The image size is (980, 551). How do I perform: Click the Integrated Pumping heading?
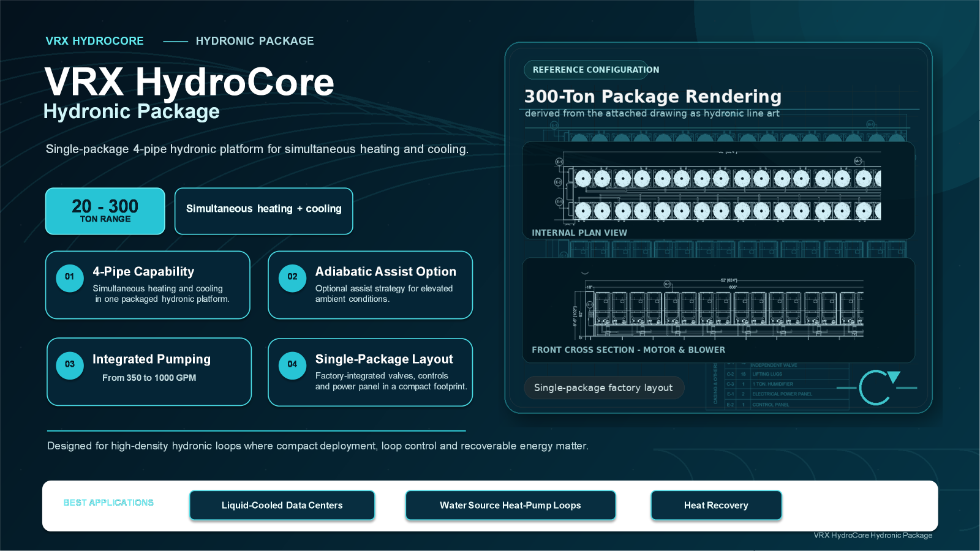152,359
